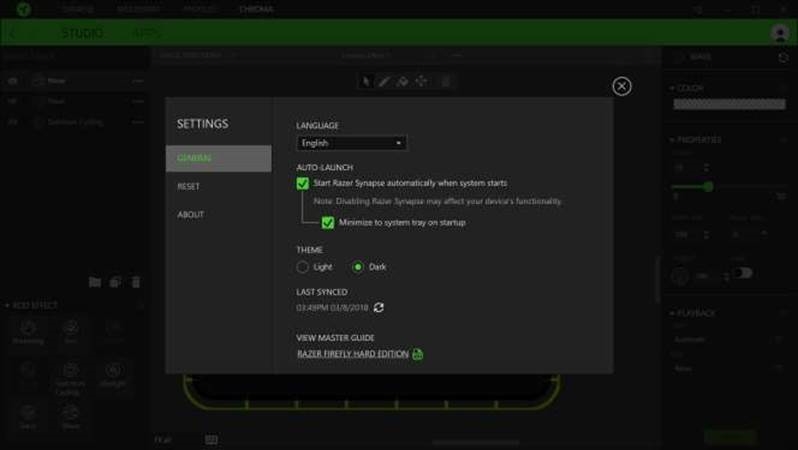This screenshot has height=450, width=798.
Task: Click the duplicate layer icon below layers
Action: tap(116, 282)
